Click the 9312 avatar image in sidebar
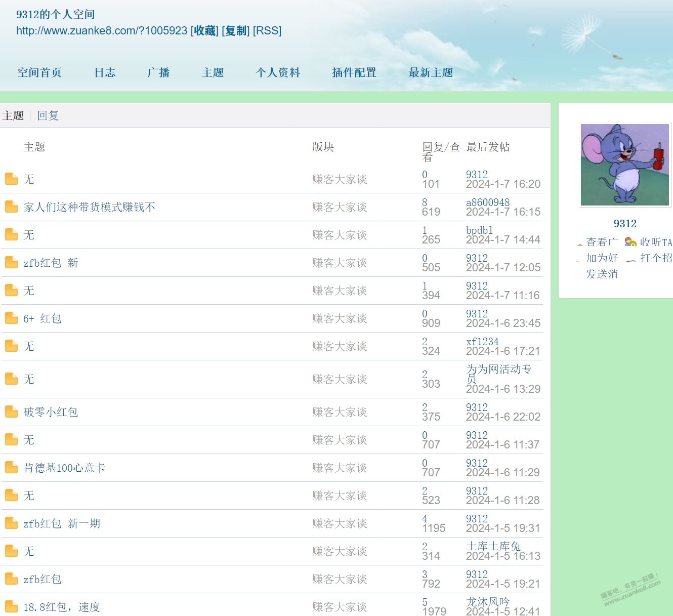The height and width of the screenshot is (616, 673). (x=625, y=165)
